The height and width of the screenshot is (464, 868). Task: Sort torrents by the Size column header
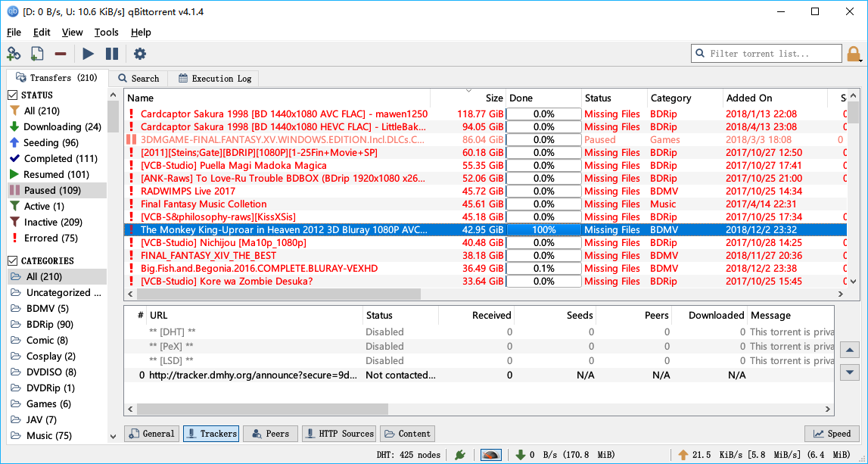[468, 98]
